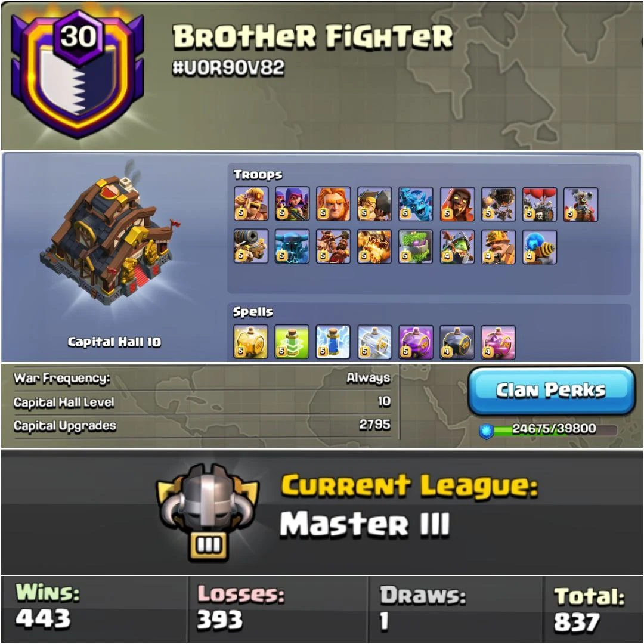
Task: Open the Super Miner troop card
Action: click(498, 246)
